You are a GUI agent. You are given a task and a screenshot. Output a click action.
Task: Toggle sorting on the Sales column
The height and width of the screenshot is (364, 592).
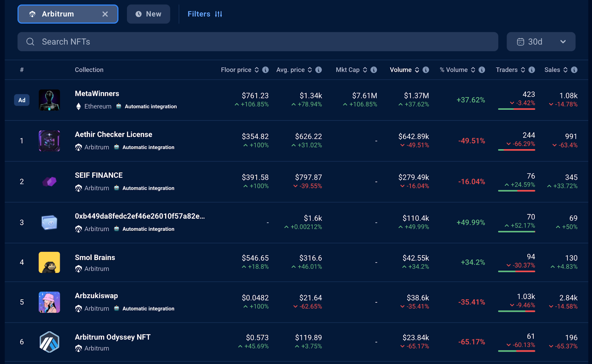565,70
